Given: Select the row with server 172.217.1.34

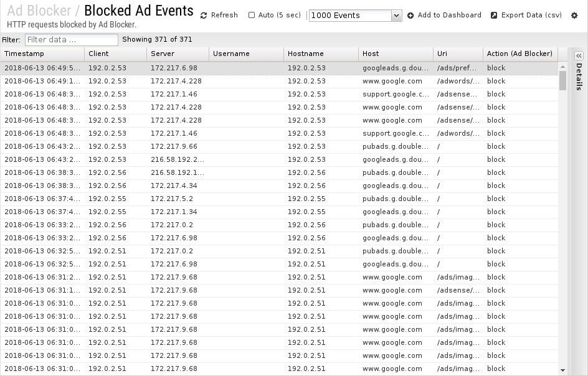Looking at the screenshot, I should [279, 212].
